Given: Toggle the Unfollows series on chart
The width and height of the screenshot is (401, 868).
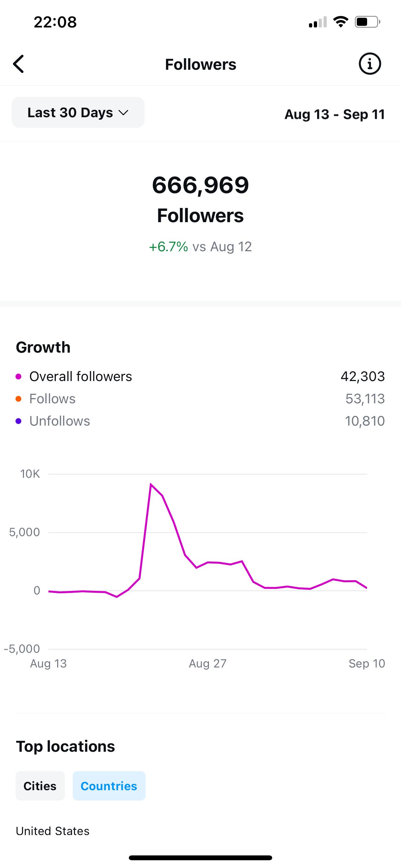Looking at the screenshot, I should pyautogui.click(x=60, y=421).
